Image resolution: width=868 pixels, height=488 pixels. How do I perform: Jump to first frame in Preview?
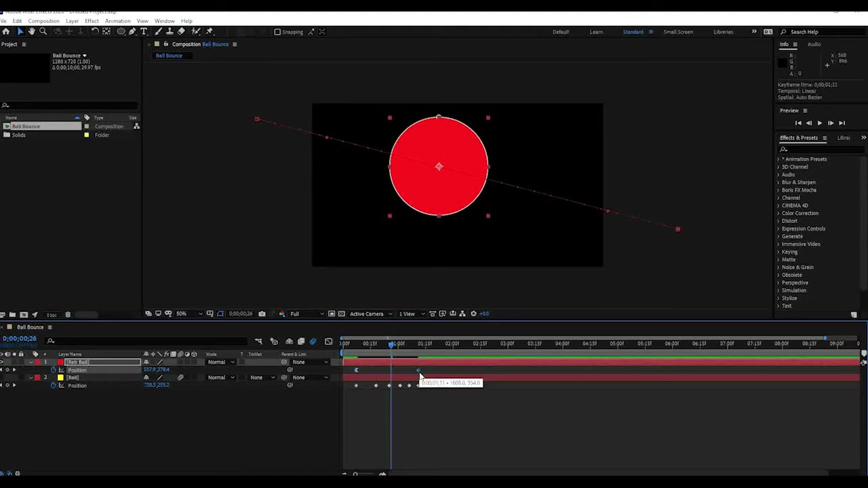pos(798,123)
